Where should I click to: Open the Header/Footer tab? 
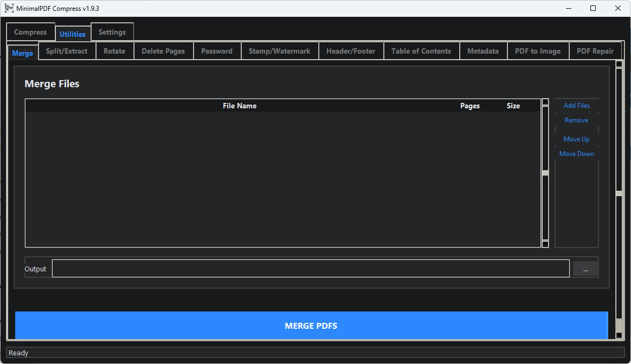pyautogui.click(x=351, y=51)
